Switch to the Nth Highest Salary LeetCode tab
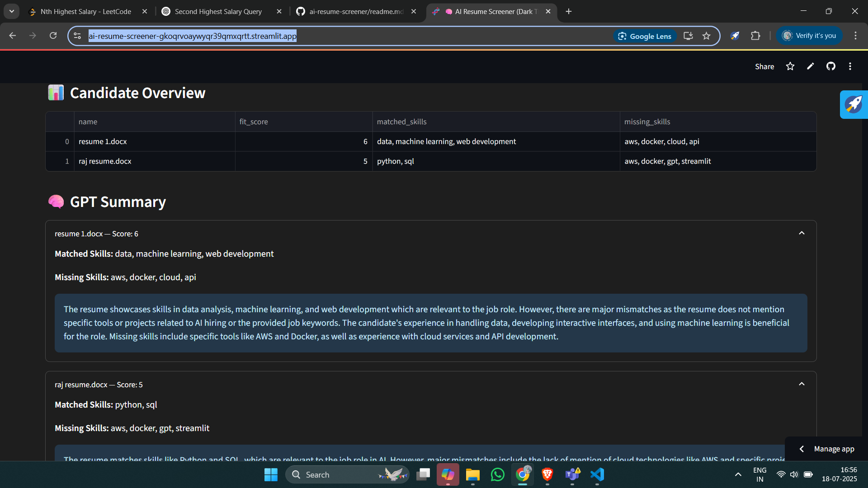Viewport: 868px width, 488px height. (86, 12)
